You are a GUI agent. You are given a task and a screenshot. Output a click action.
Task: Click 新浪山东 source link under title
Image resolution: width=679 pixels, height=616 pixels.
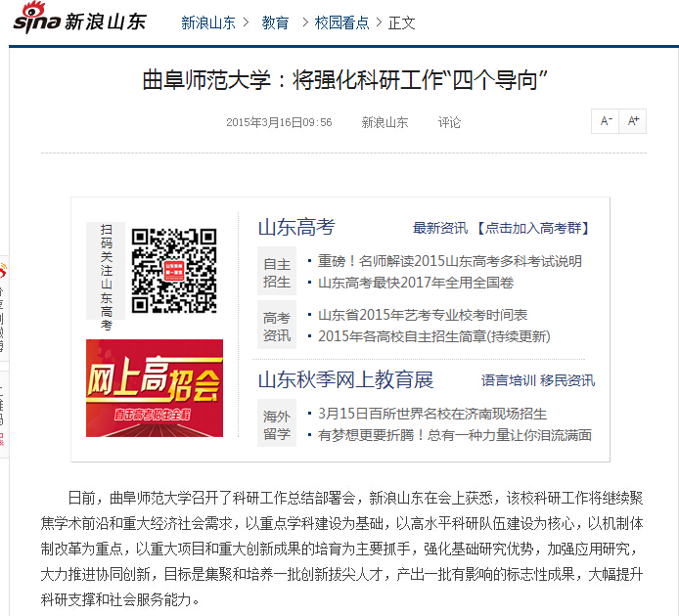click(385, 123)
